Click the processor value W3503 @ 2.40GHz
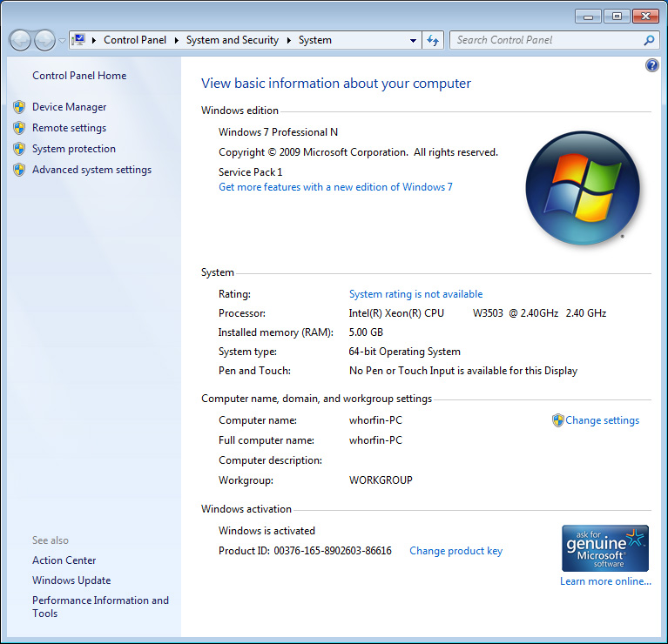668x644 pixels. click(x=516, y=313)
